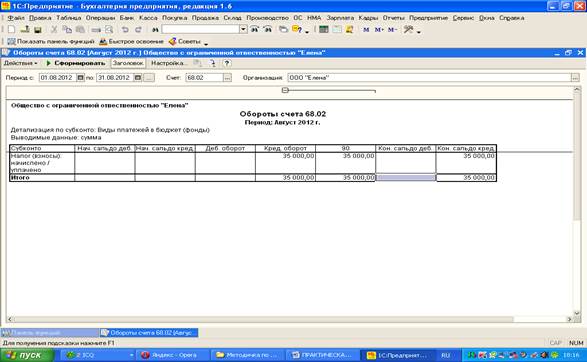The height and width of the screenshot is (362, 587).
Task: Open ПРАКТИЧЕСКА... taskbar item
Action: (323, 355)
